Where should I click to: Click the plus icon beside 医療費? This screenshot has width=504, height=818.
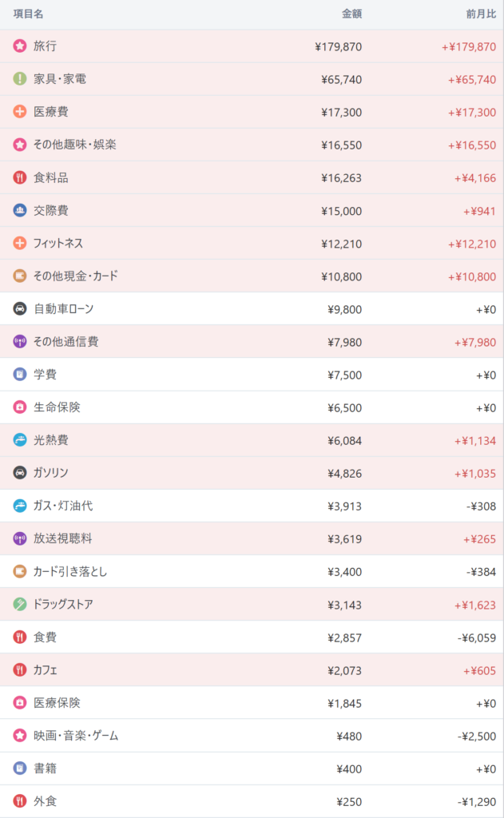[x=20, y=112]
